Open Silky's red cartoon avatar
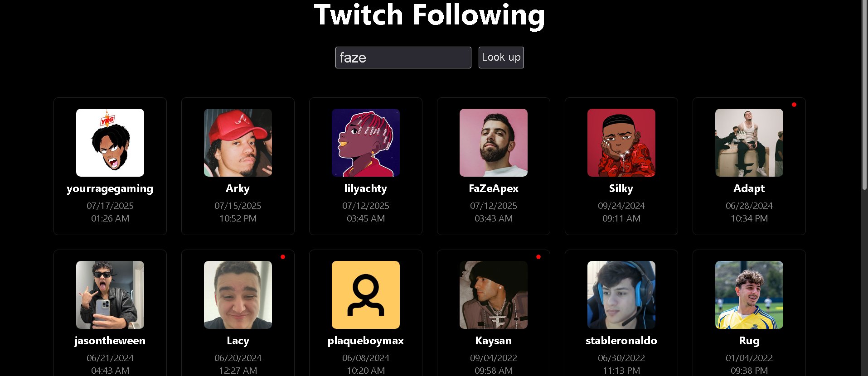Screen dimensions: 868x376 (x=621, y=143)
